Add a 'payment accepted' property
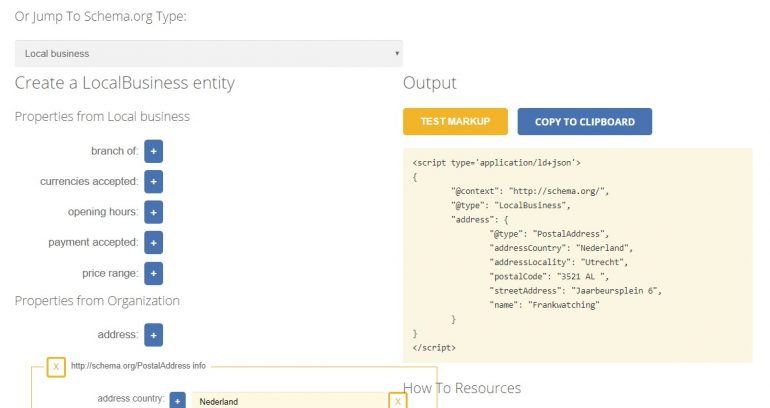This screenshot has height=408, width=770. tap(153, 243)
